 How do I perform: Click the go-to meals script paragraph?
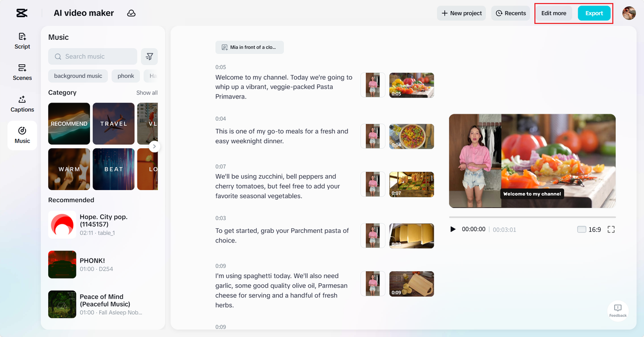[282, 136]
